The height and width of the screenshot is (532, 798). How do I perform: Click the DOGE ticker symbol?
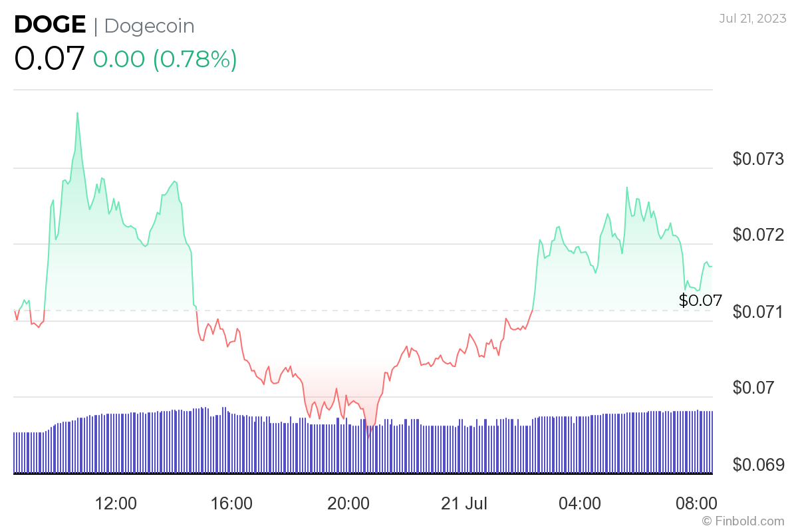[x=50, y=25]
